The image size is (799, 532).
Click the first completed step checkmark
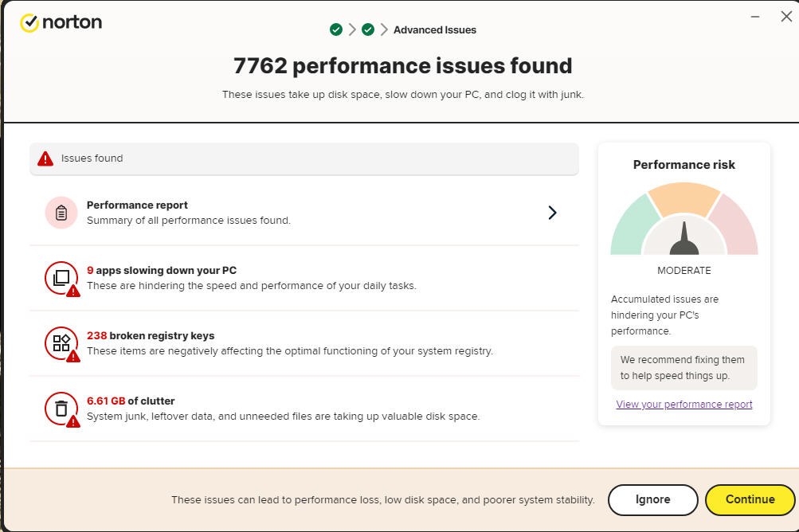[336, 30]
